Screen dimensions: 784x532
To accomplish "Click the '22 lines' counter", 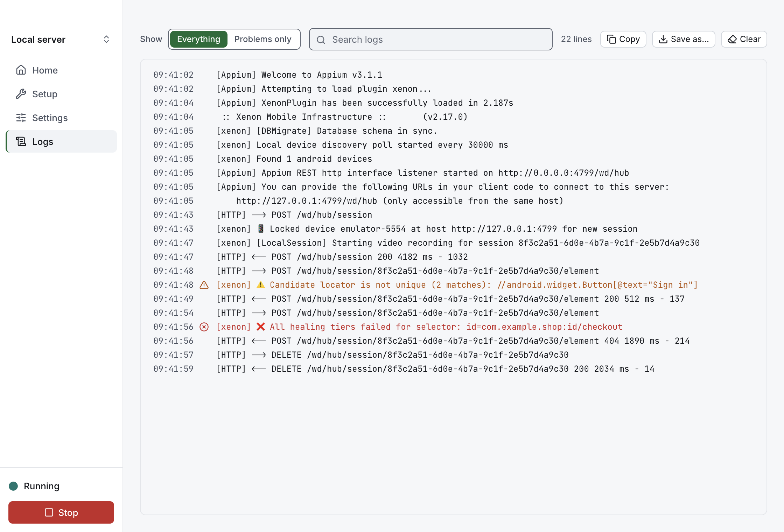I will tap(576, 39).
